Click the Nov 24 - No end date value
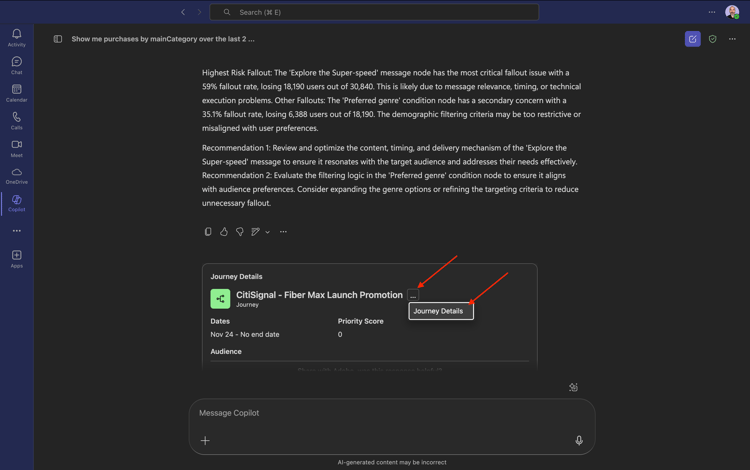750x470 pixels. pos(244,334)
